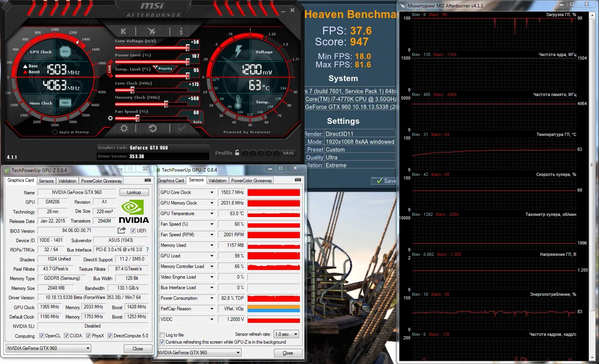Viewport: 599px width, 364px height.
Task: Open Validation tab in right GPU-Z window
Action: coord(217,181)
